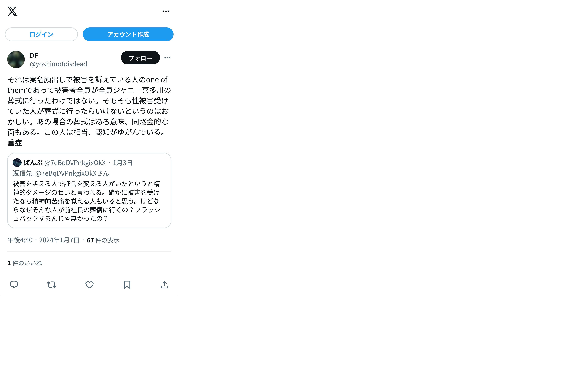
Task: Bookmark the tweet with the bookmark icon
Action: [x=127, y=285]
